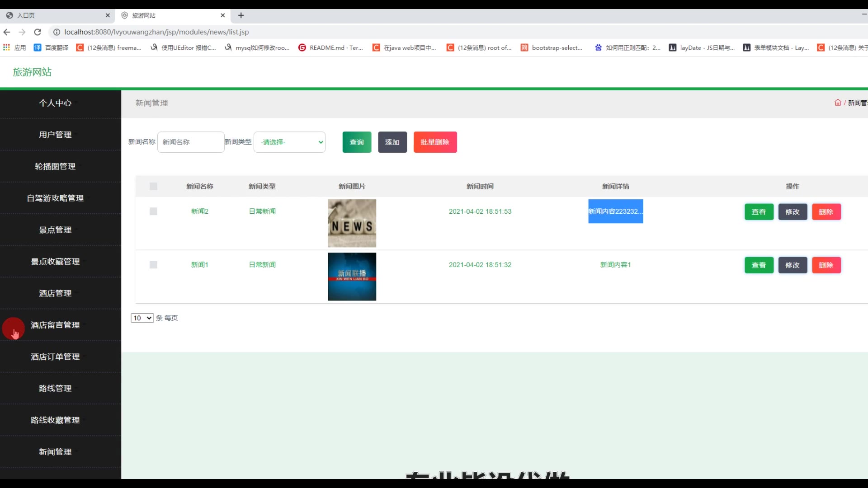This screenshot has height=488, width=868.
Task: Expand 酒店留言管理 sidebar menu
Action: [55, 325]
